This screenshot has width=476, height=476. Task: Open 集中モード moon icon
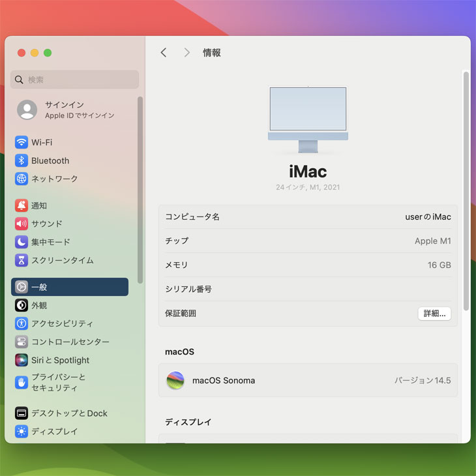tap(22, 242)
